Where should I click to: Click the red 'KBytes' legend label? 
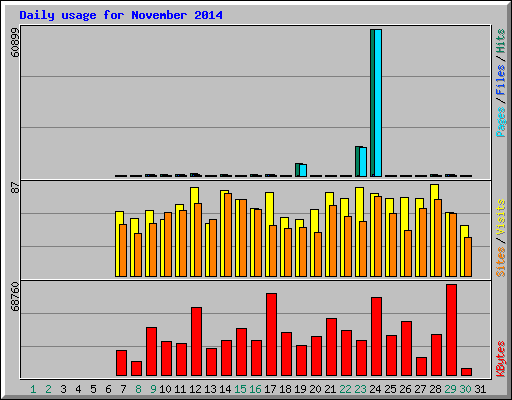tap(501, 359)
